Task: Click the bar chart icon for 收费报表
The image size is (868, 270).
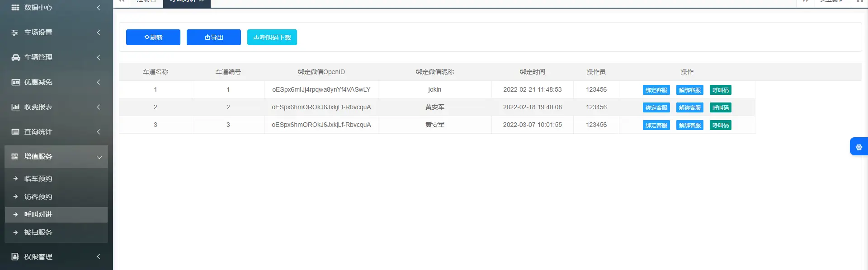Action: [x=15, y=107]
